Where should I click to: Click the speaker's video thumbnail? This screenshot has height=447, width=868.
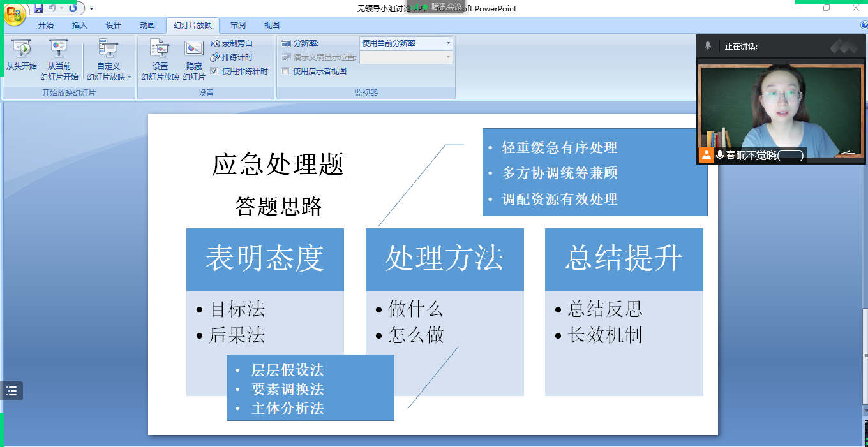point(781,108)
